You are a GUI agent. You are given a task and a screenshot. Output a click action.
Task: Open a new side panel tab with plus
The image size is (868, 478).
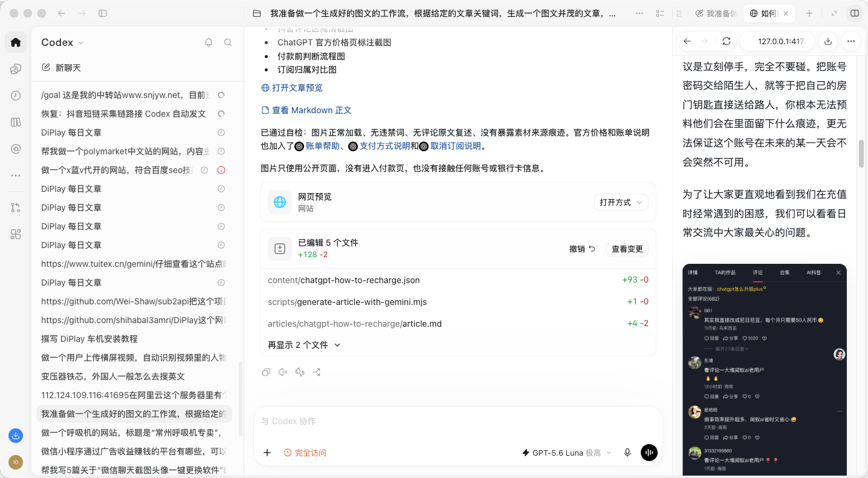click(x=809, y=13)
